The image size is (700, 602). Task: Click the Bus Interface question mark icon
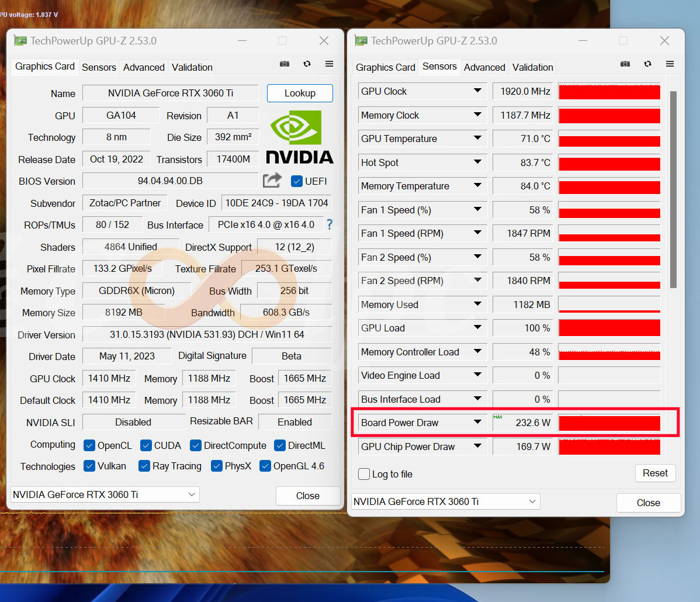click(x=330, y=224)
